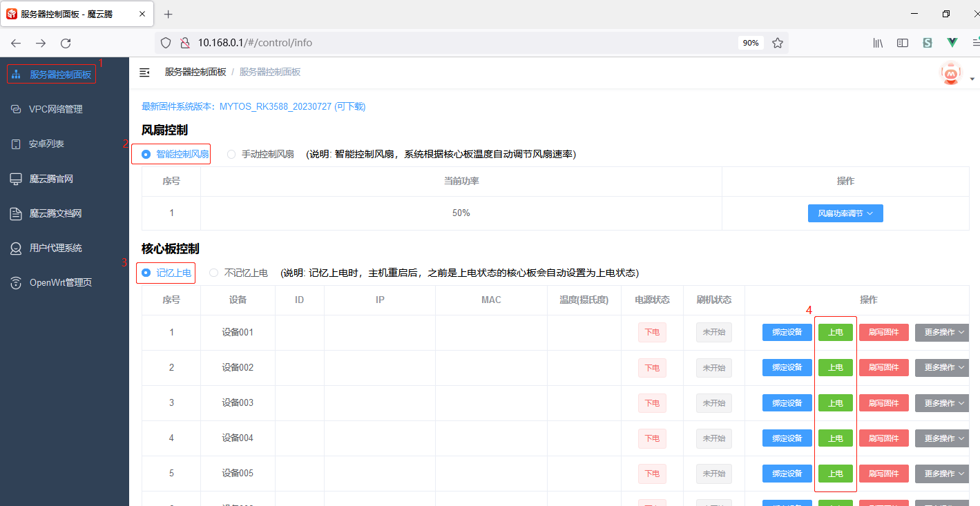
Task: Click the OpenWrt管理页 sidebar icon
Action: (16, 283)
